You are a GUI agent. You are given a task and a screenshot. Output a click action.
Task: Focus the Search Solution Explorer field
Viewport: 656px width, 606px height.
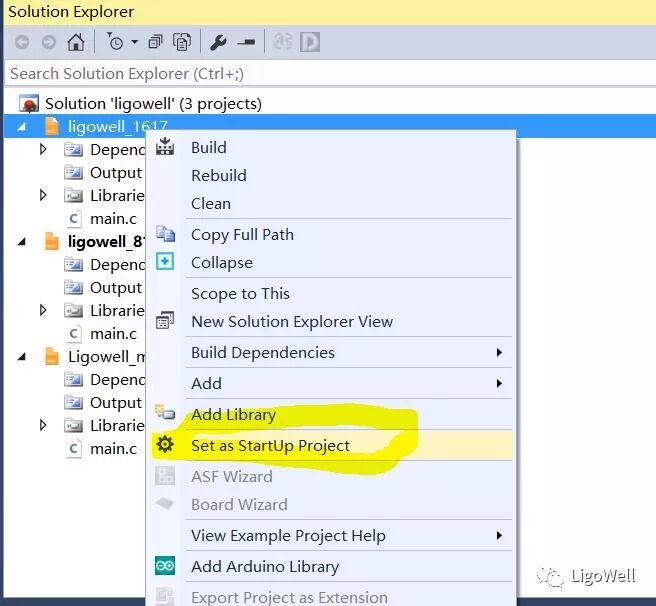330,74
